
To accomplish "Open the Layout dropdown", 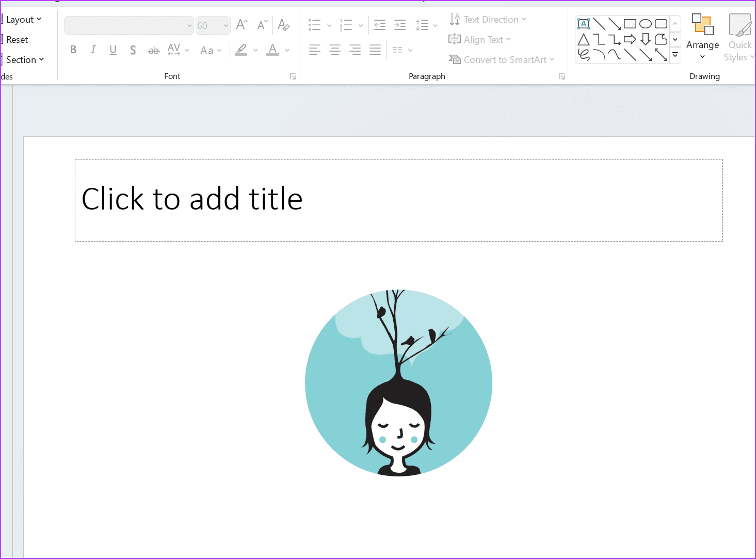I will pyautogui.click(x=23, y=20).
